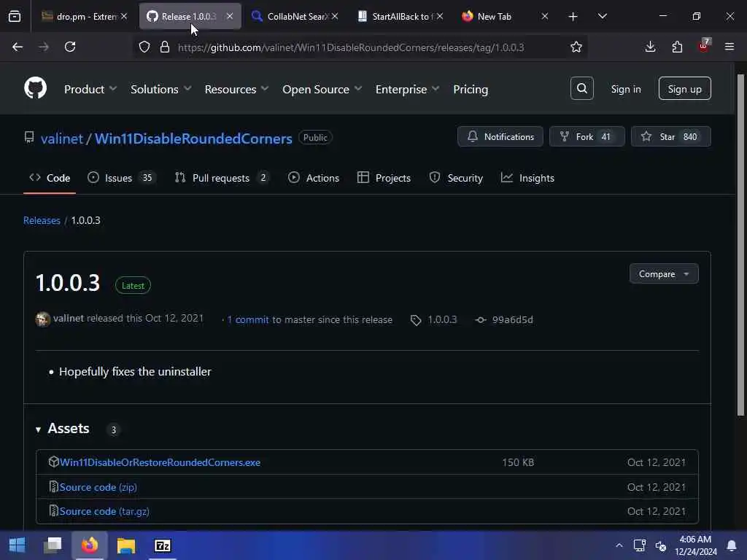Image resolution: width=747 pixels, height=560 pixels.
Task: Click the address bar URL field
Action: (351, 47)
